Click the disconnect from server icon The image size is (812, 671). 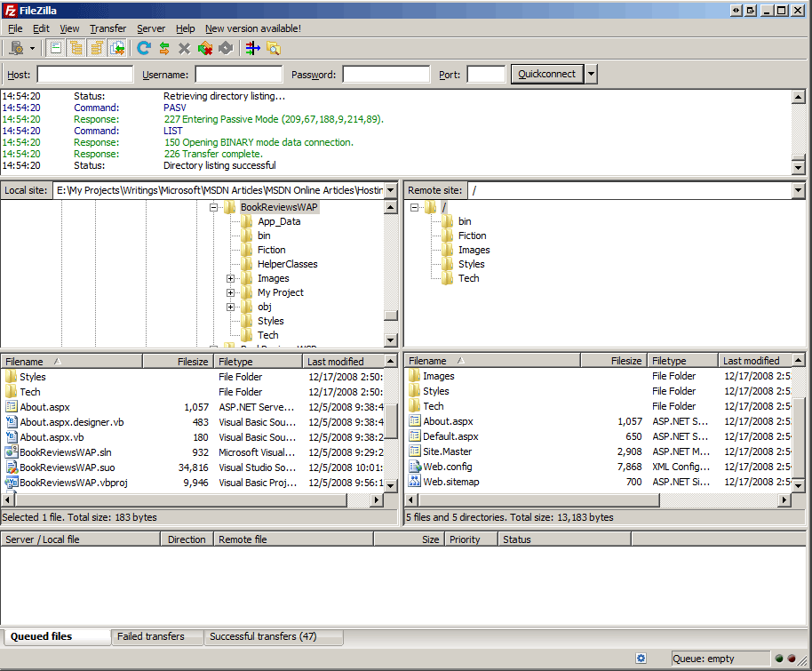click(205, 49)
